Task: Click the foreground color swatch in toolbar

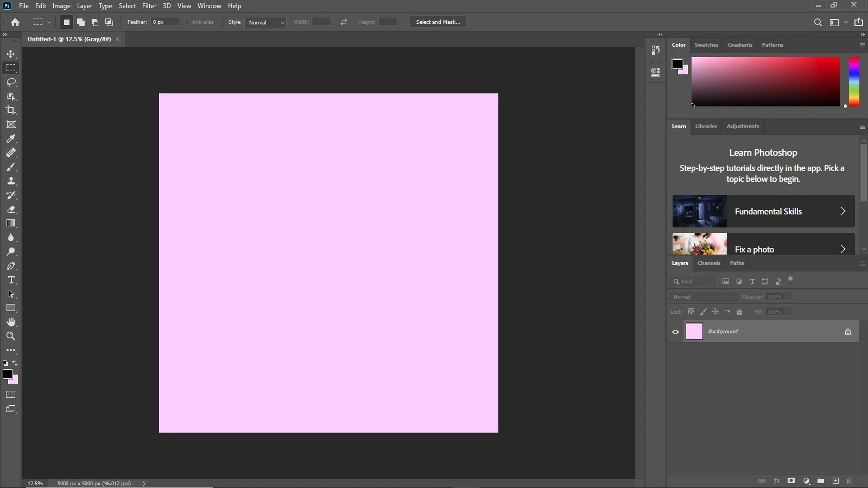Action: tap(8, 374)
